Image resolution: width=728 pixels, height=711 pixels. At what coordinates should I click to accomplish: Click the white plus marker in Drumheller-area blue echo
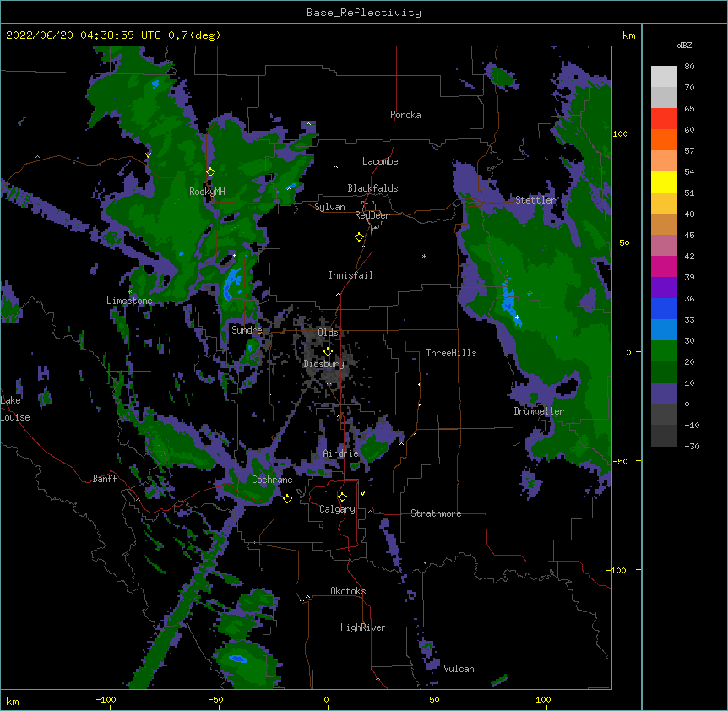[517, 317]
